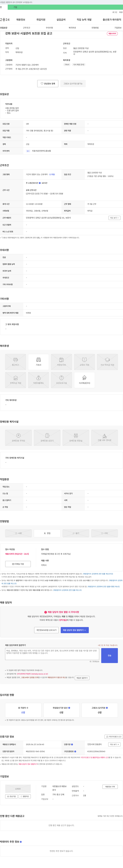This screenshot has width=123, height=868.
Task: Open the 인터넷피해구제센터 link
Action: click(x=32, y=674)
